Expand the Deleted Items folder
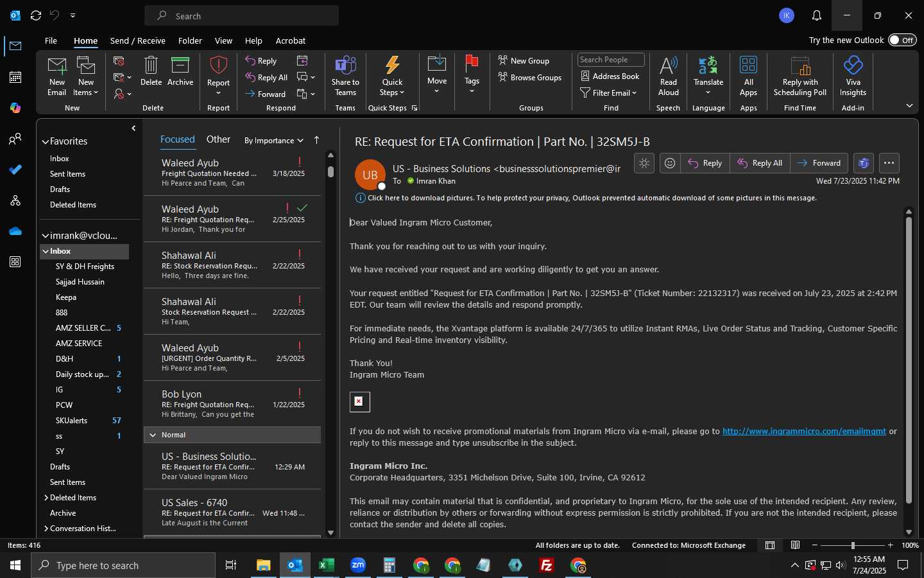The width and height of the screenshot is (924, 578). coord(46,498)
